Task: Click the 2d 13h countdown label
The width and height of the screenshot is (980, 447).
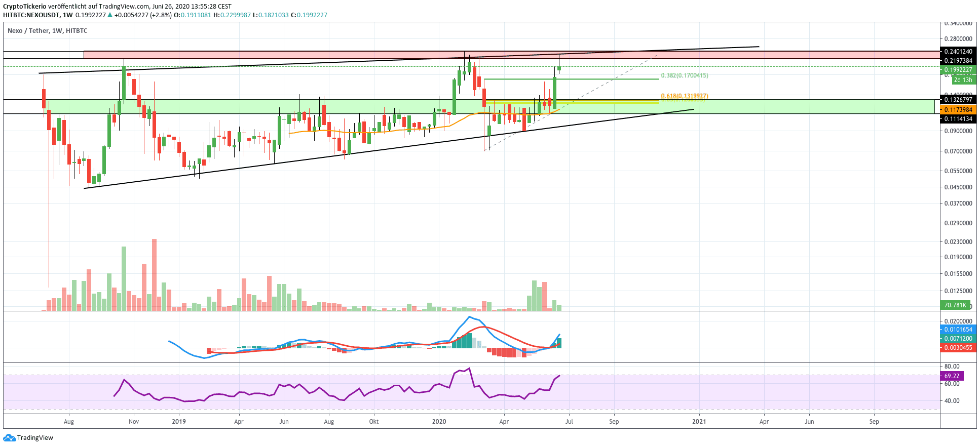Action: tap(963, 80)
